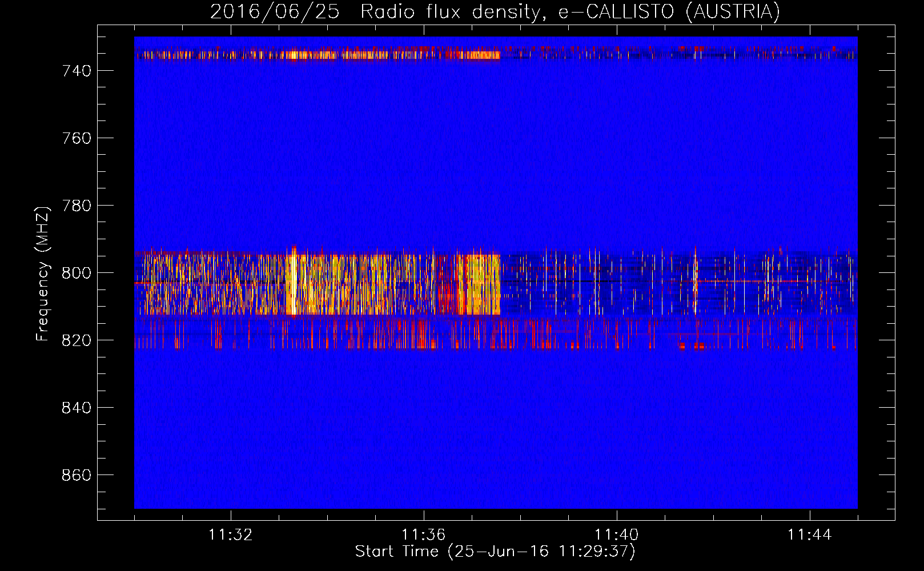Click the 780 frequency tick label

(77, 206)
